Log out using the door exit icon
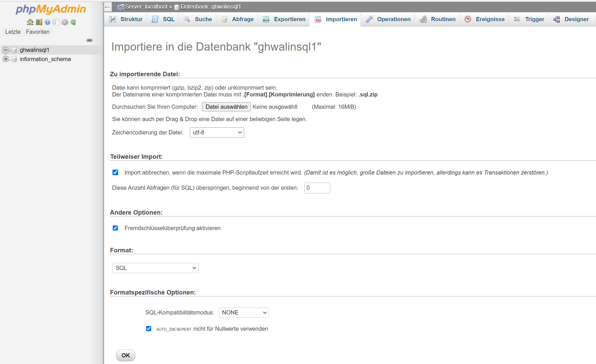 [x=39, y=22]
